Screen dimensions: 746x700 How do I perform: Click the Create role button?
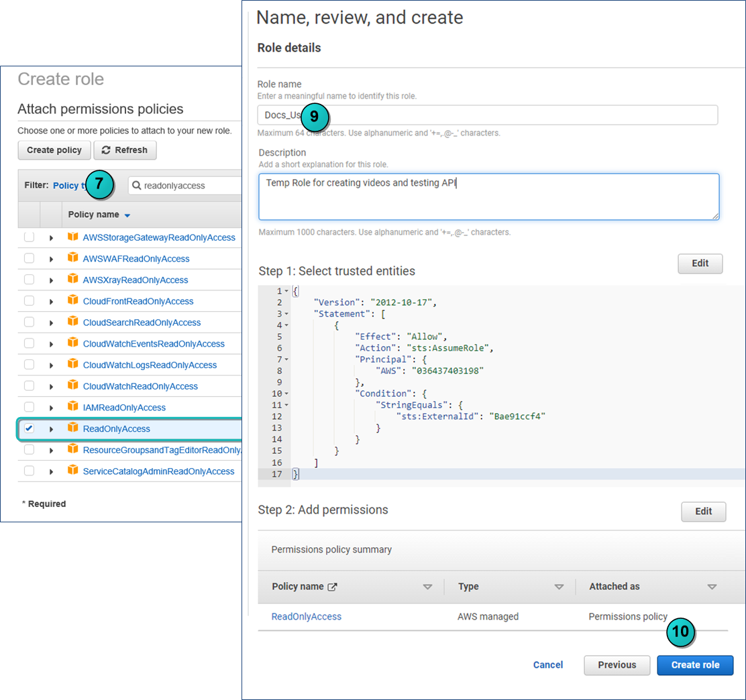[695, 665]
